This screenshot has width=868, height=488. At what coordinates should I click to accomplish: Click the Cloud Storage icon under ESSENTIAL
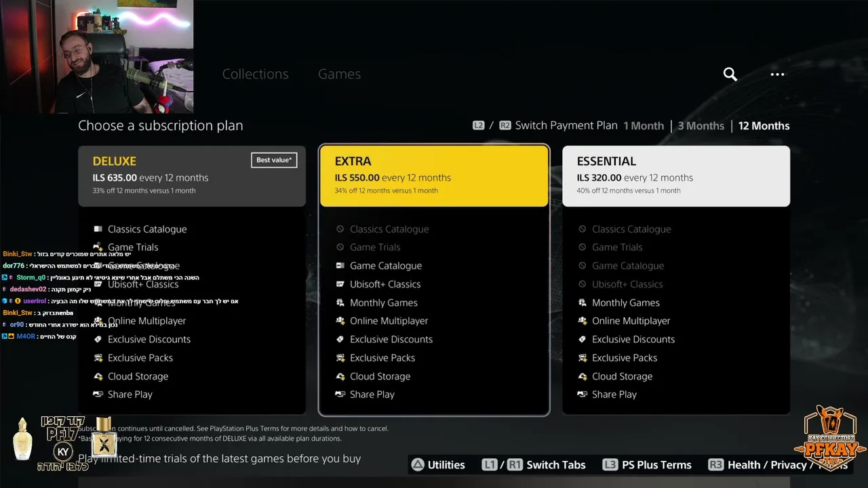[583, 376]
